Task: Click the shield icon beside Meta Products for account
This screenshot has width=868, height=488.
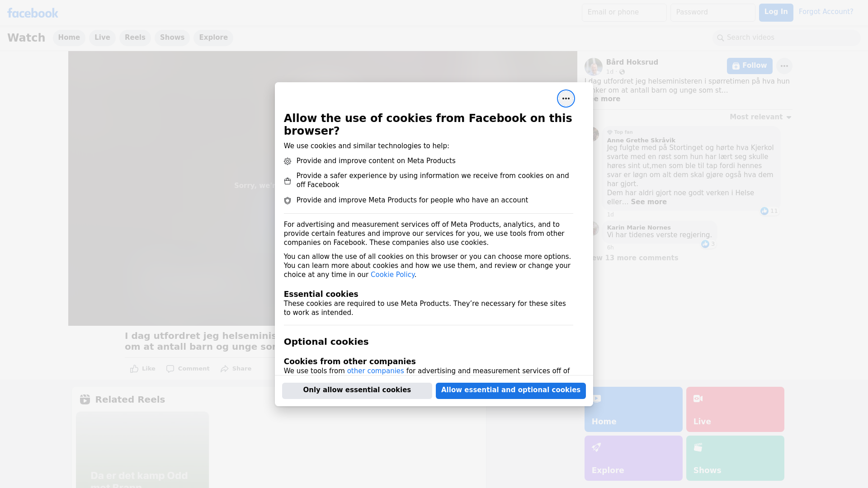Action: coord(288,201)
